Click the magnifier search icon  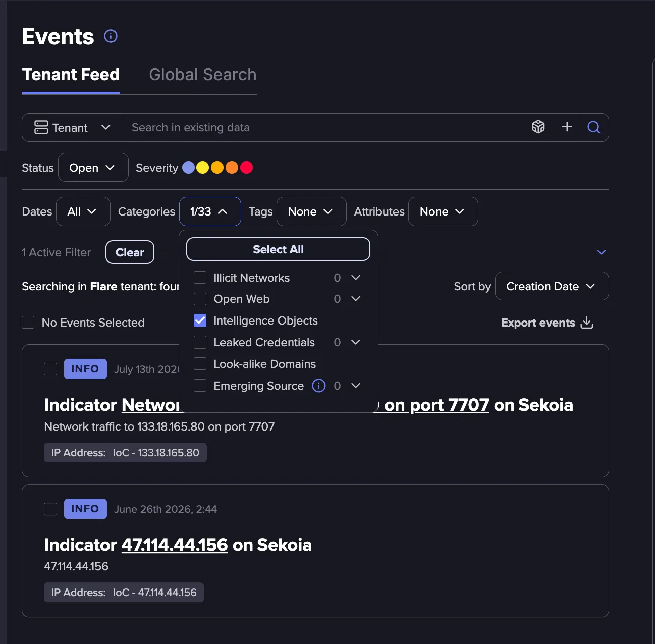coord(594,127)
